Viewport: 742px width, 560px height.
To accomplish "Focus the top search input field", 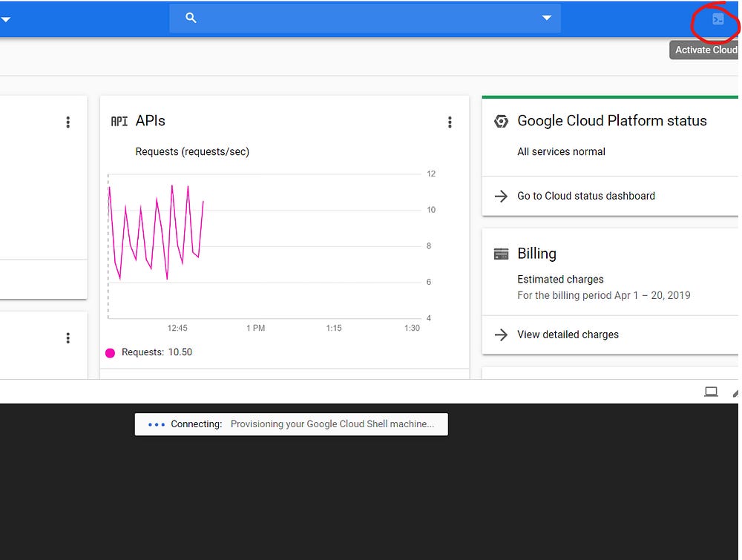I will click(x=364, y=18).
